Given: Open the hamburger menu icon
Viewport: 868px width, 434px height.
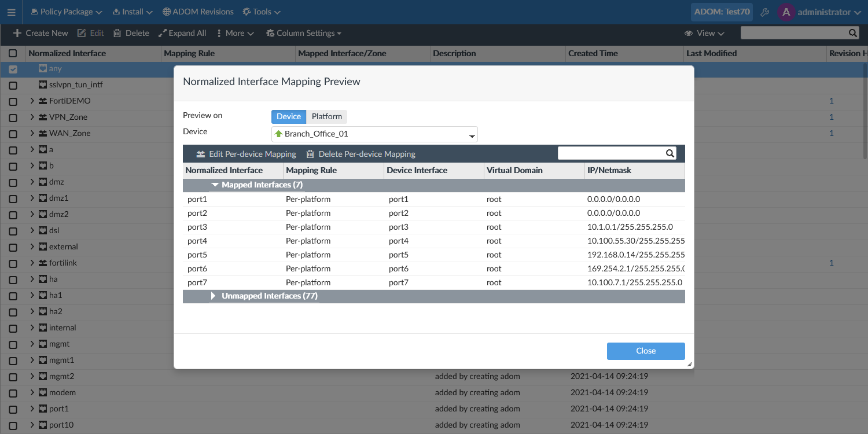Looking at the screenshot, I should 11,12.
